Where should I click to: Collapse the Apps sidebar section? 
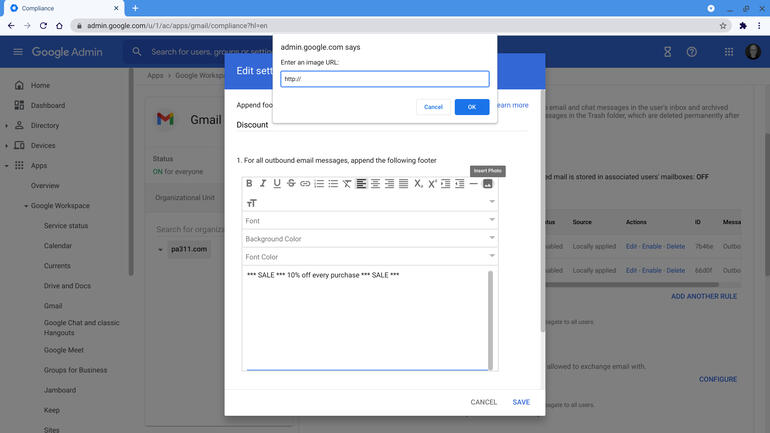coord(6,166)
